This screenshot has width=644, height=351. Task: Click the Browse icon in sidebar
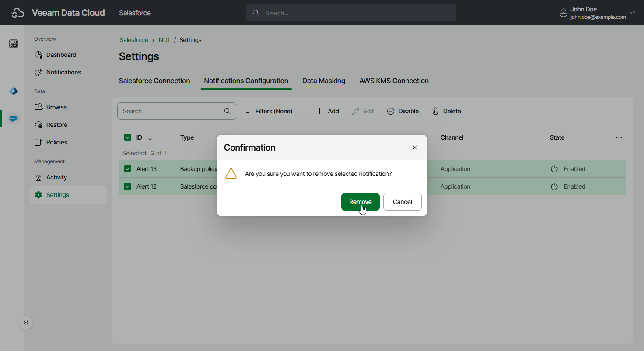tap(38, 107)
